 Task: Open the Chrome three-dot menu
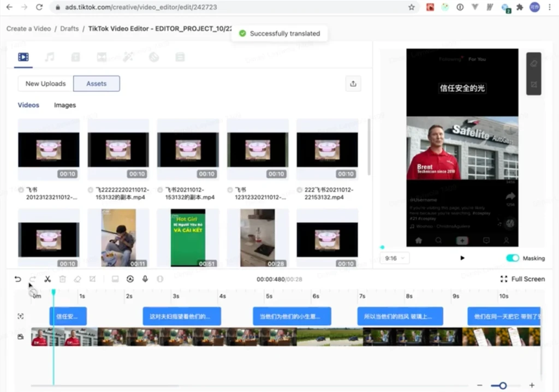click(x=549, y=7)
